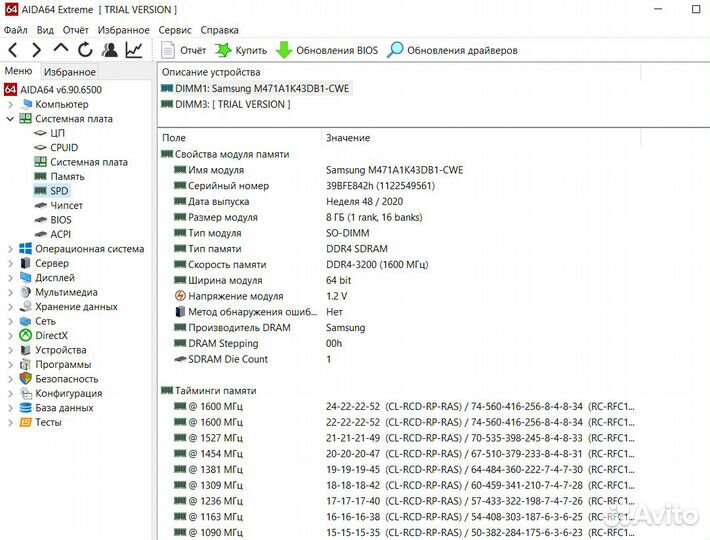The width and height of the screenshot is (710, 540).
Task: Select DIMM3: [ TRIAL VERSION ] device
Action: point(226,104)
